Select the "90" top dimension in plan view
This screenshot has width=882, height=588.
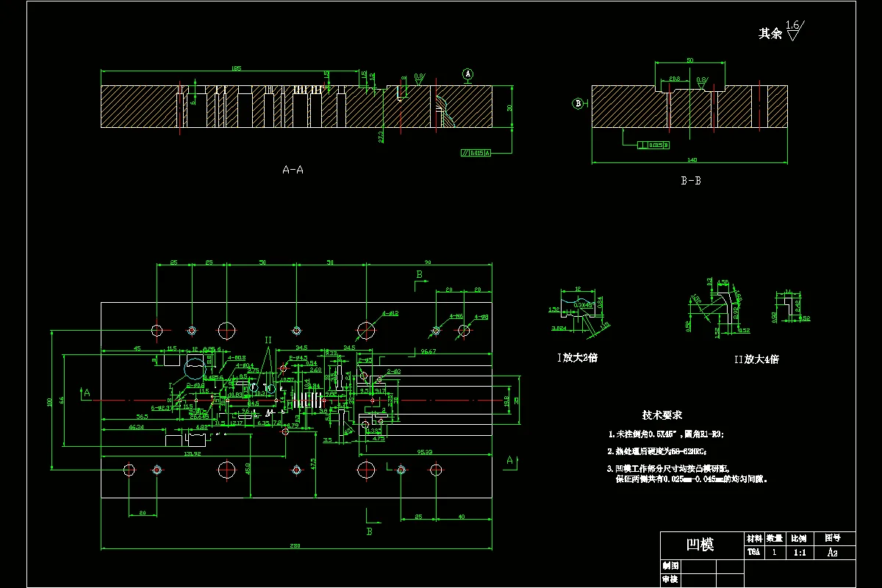[428, 262]
